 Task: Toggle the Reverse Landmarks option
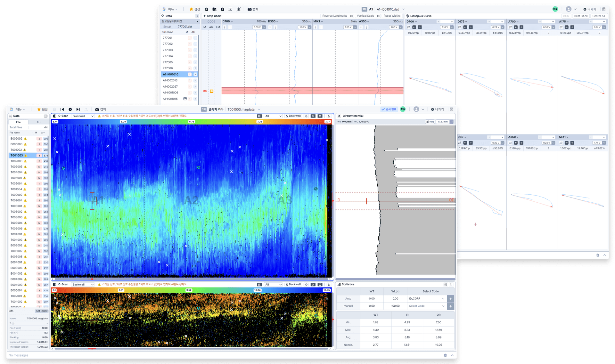pyautogui.click(x=337, y=16)
